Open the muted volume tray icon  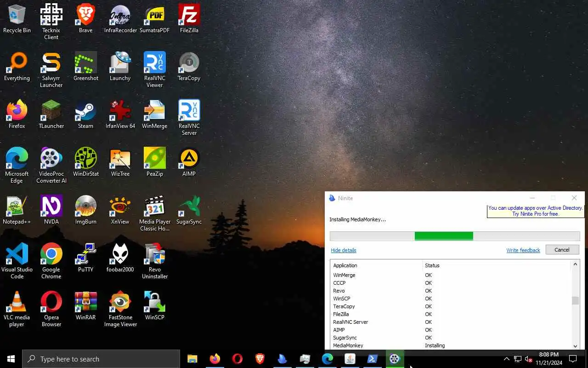[528, 359]
